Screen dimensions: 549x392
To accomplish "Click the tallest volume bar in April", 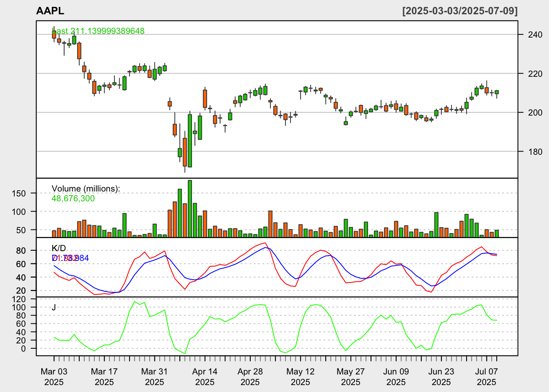I will [x=190, y=209].
